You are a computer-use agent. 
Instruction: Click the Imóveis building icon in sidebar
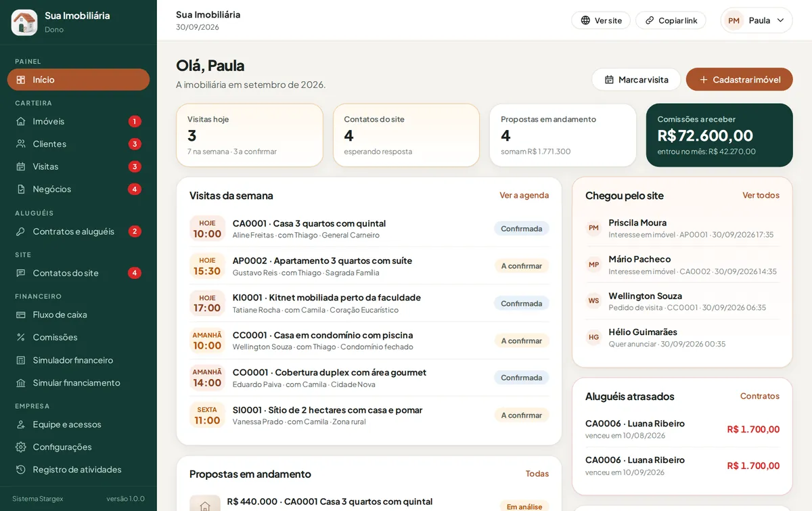click(x=21, y=122)
